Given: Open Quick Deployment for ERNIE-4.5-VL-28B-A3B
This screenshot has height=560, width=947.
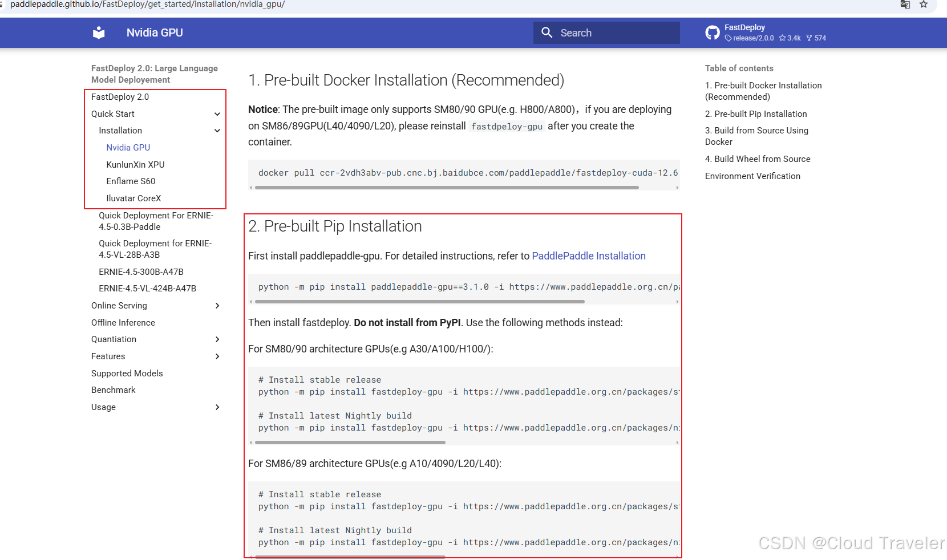Looking at the screenshot, I should click(155, 249).
